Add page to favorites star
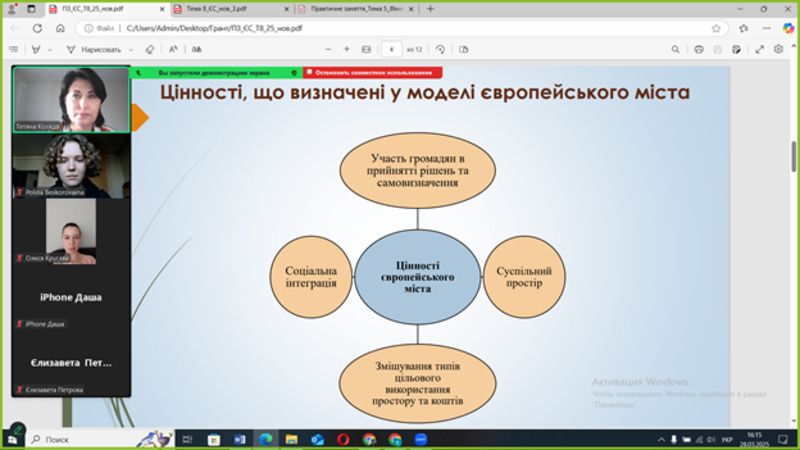 (716, 29)
